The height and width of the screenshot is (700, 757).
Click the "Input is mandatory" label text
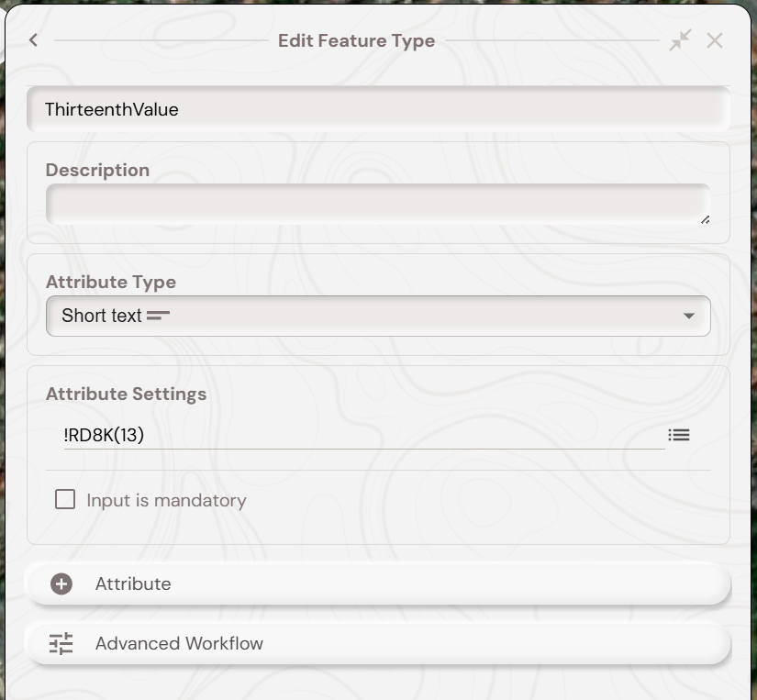166,501
